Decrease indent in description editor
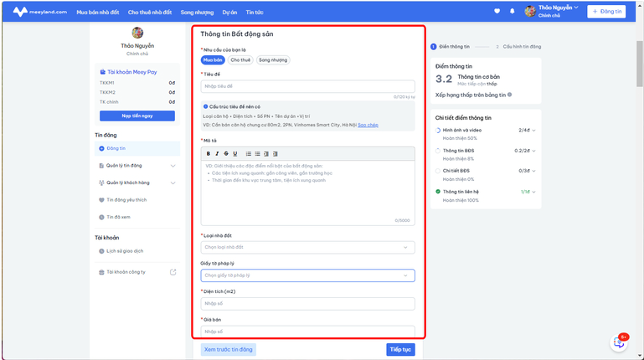644x360 pixels. point(266,153)
